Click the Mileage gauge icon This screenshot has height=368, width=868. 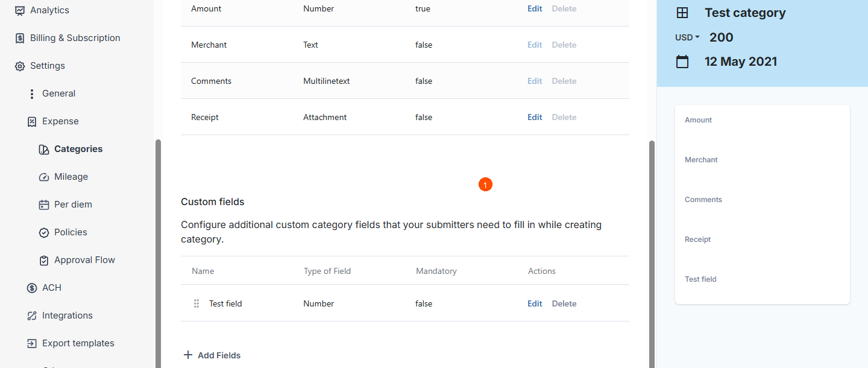pos(43,177)
